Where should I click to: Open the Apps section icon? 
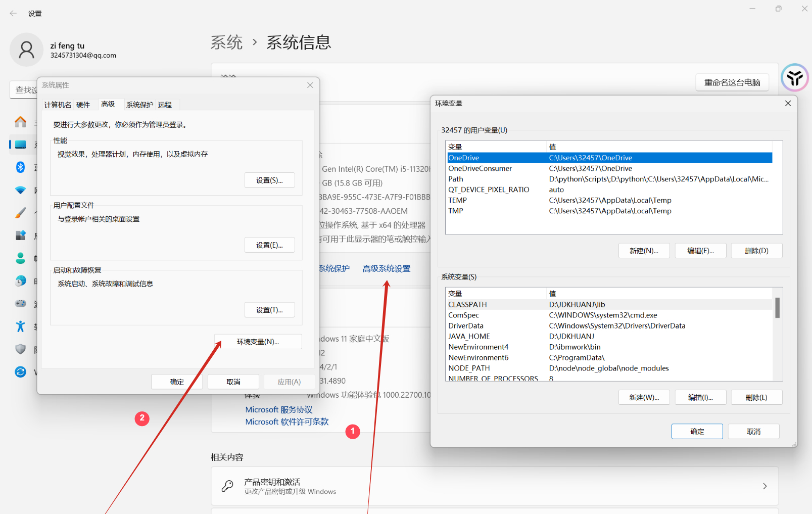(x=20, y=235)
